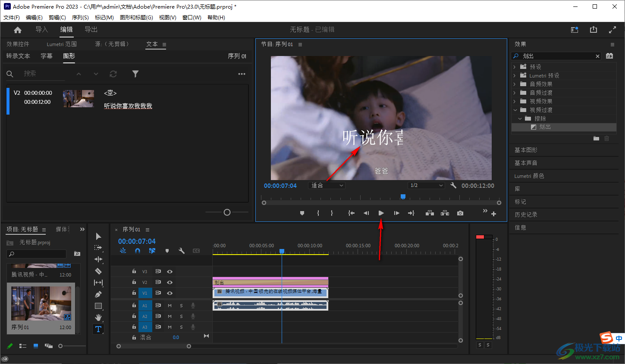Select the Hand tool
This screenshot has height=364, width=625.
coord(98,317)
